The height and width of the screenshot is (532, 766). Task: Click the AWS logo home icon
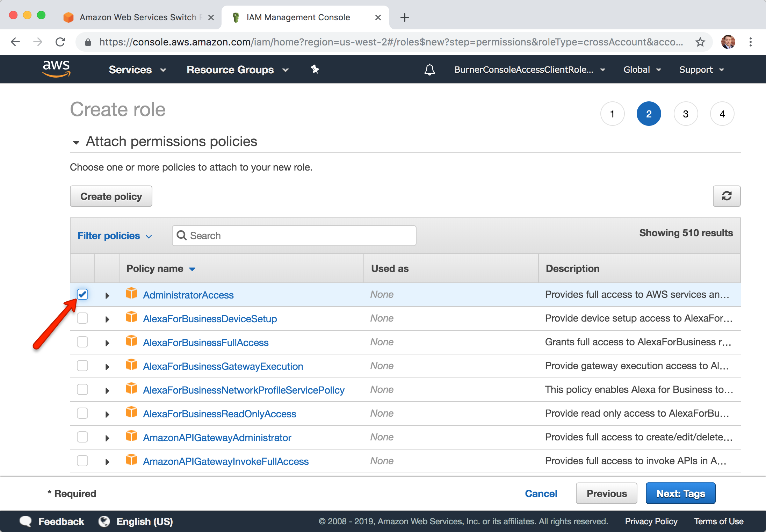coord(56,69)
